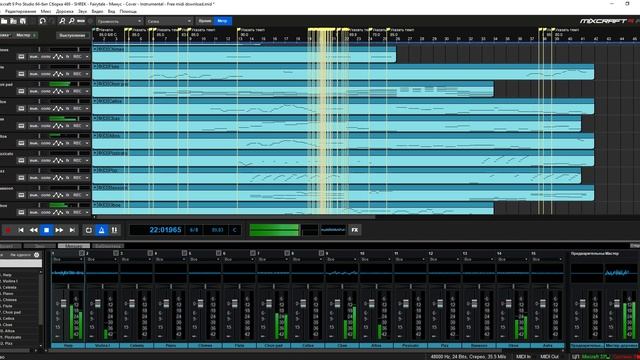The width and height of the screenshot is (640, 360).
Task: Undo the last action in the toolbar
Action: tap(42, 21)
